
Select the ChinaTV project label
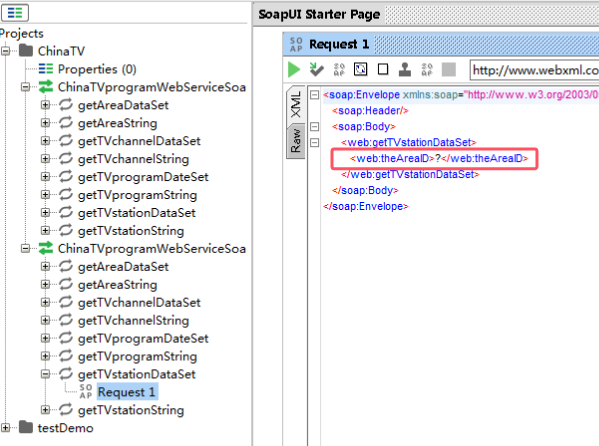click(x=61, y=51)
